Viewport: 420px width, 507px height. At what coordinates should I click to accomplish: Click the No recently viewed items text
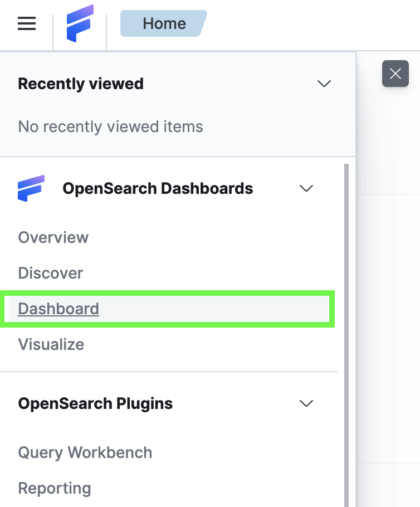[x=110, y=126]
